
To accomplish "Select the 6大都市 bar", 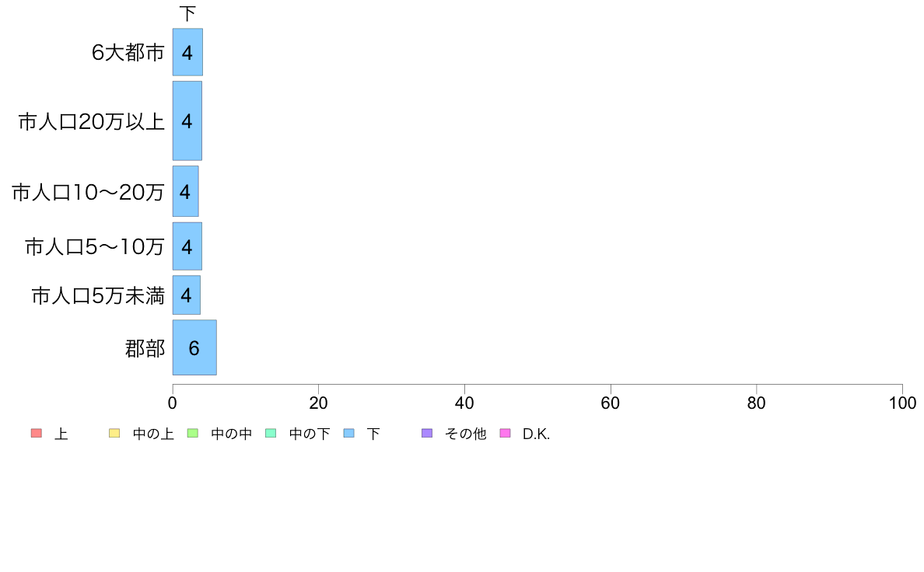I will 187,52.
